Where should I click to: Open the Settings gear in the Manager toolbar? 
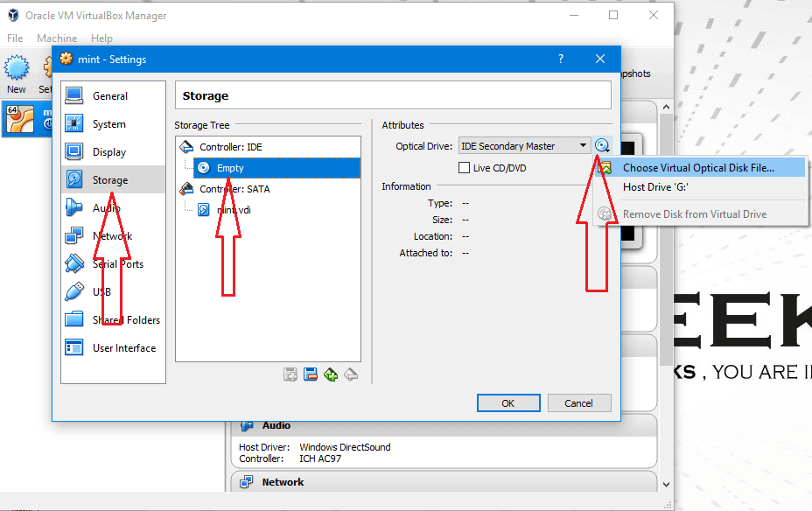[47, 68]
